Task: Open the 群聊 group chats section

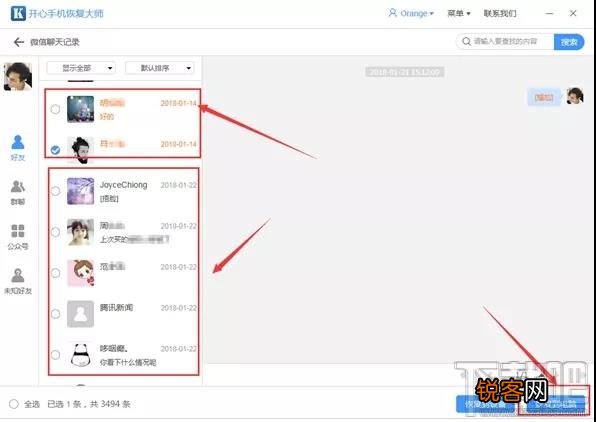Action: (x=18, y=192)
